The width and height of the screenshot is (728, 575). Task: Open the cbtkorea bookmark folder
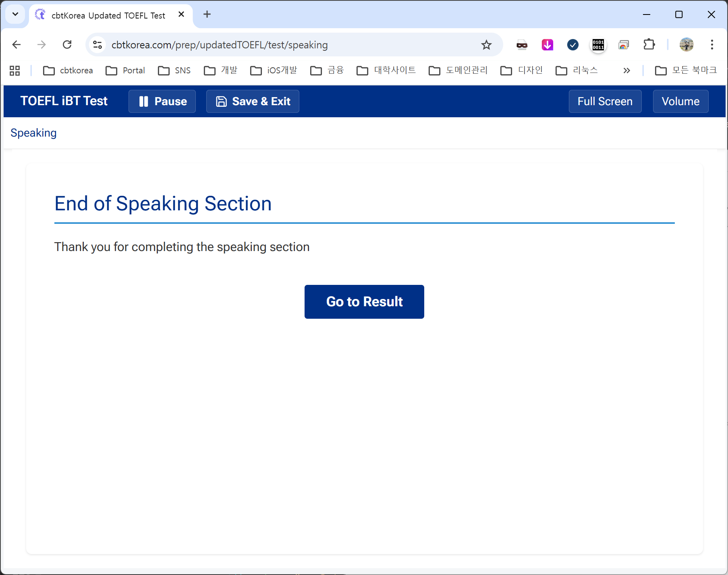coord(68,71)
